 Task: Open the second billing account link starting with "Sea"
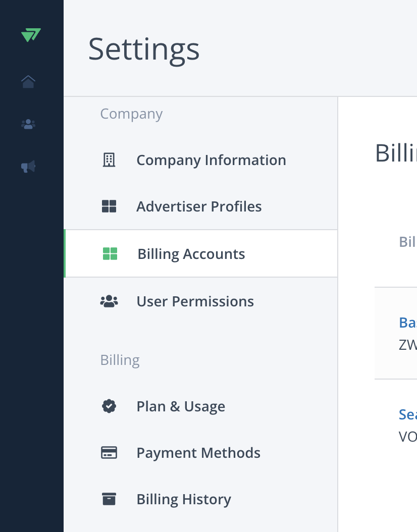(x=407, y=414)
